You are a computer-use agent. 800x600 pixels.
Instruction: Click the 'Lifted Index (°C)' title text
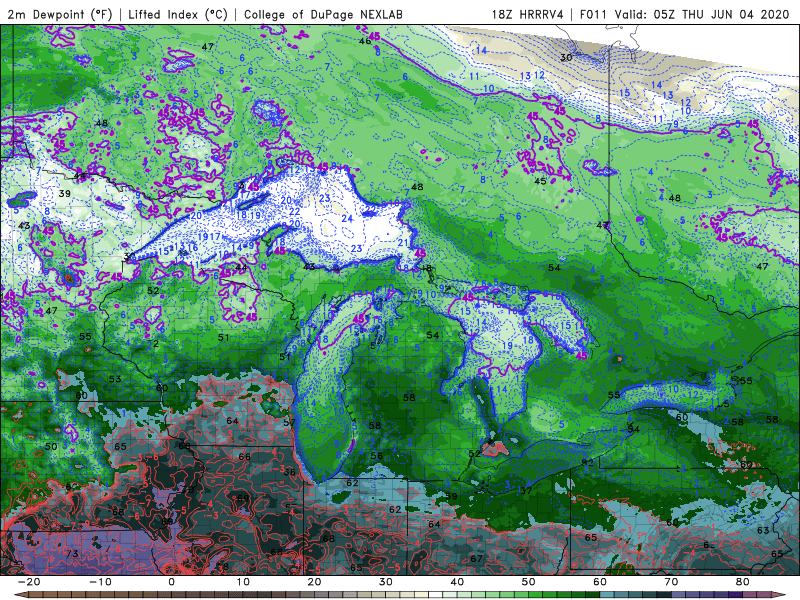178,14
